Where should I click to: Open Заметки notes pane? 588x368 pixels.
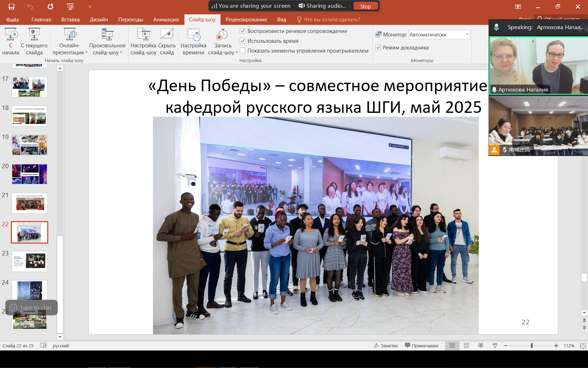point(386,346)
